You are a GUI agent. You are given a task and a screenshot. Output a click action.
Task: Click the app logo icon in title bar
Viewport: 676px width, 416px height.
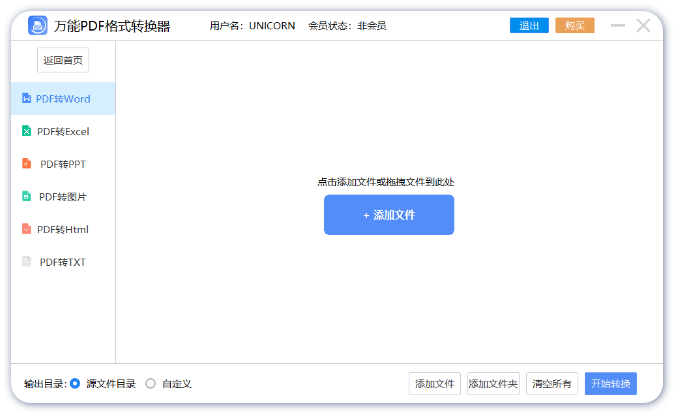37,26
